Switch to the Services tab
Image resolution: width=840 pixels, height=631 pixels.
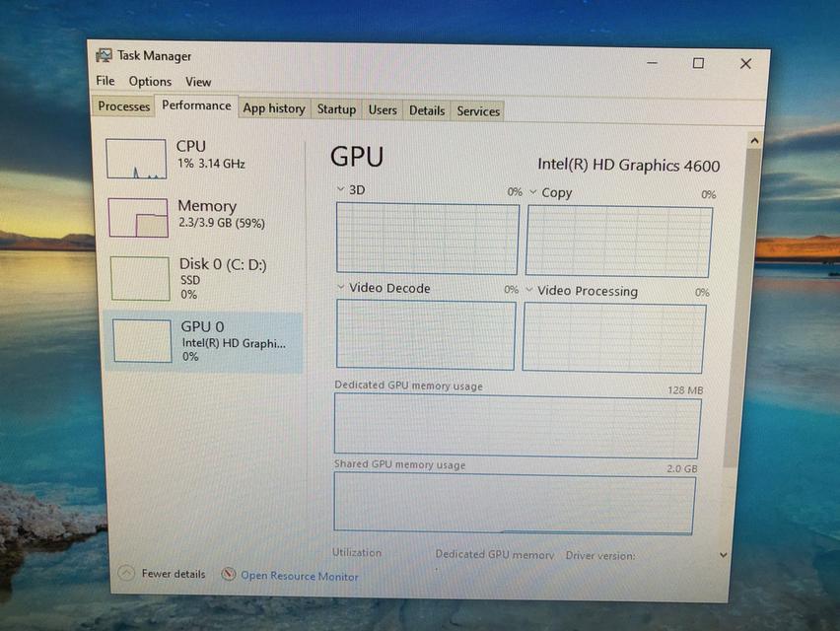click(478, 111)
